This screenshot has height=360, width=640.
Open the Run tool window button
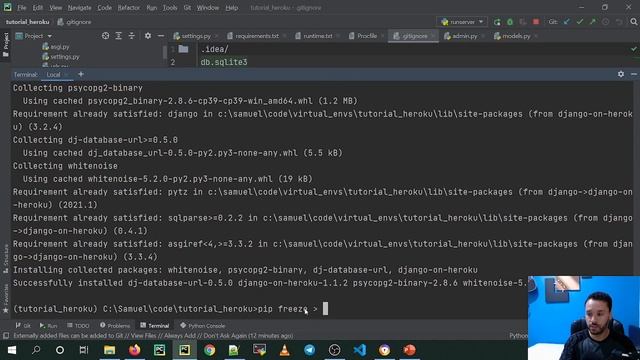pyautogui.click(x=48, y=326)
